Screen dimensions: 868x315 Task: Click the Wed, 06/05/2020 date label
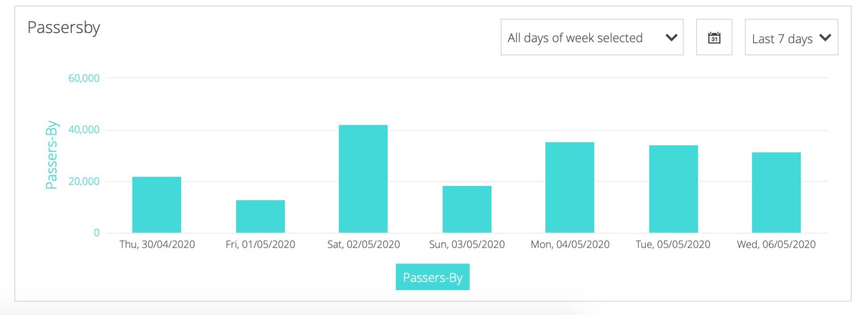point(776,245)
